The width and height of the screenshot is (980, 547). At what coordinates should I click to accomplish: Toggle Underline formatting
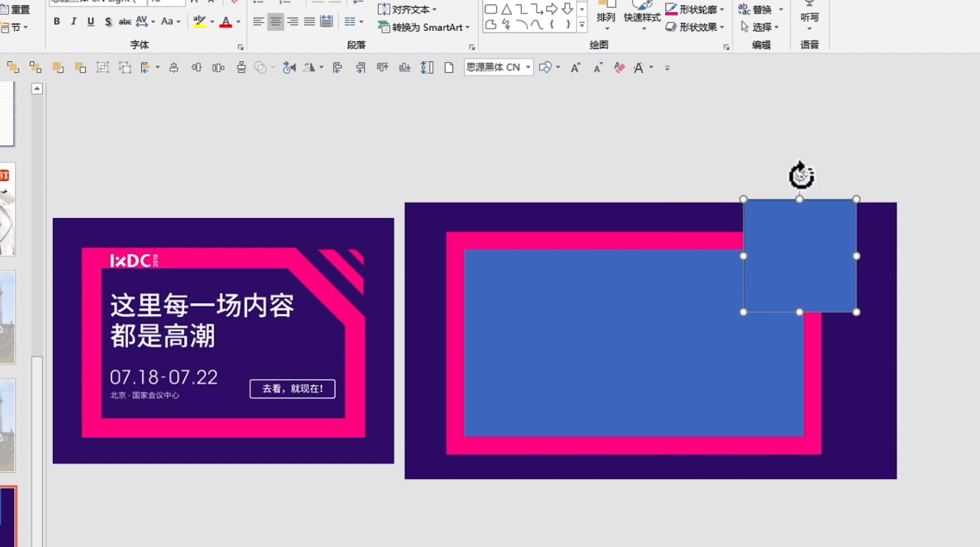[x=91, y=22]
